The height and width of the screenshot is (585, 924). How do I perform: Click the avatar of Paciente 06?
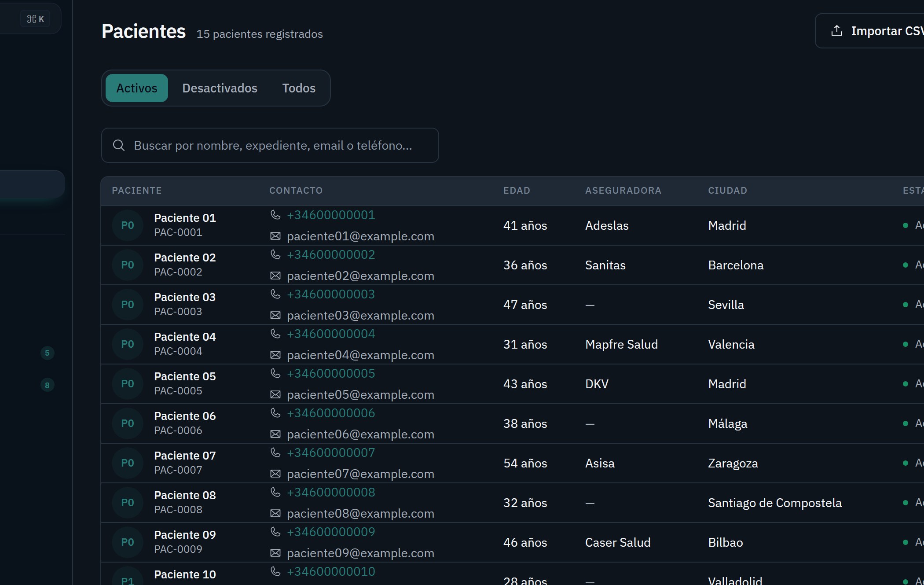[128, 423]
